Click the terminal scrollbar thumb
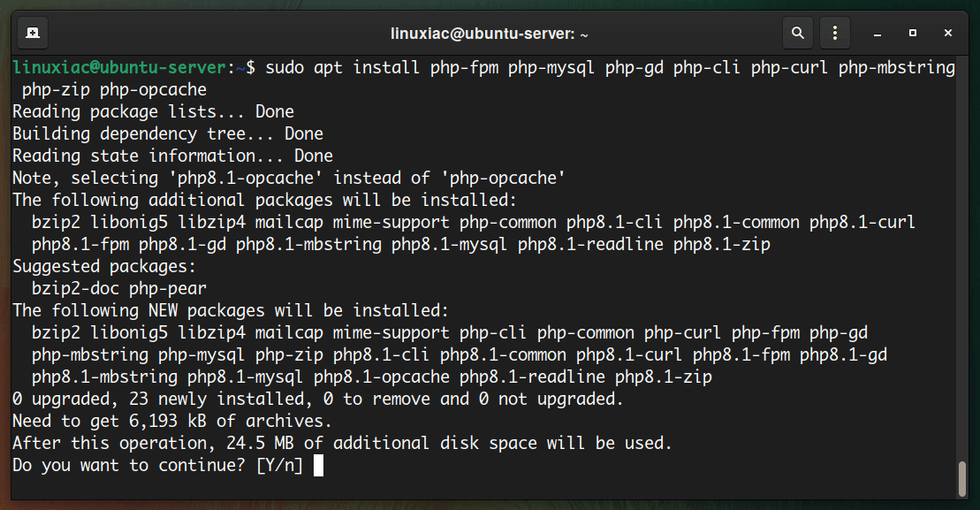The image size is (980, 510). pos(962,479)
